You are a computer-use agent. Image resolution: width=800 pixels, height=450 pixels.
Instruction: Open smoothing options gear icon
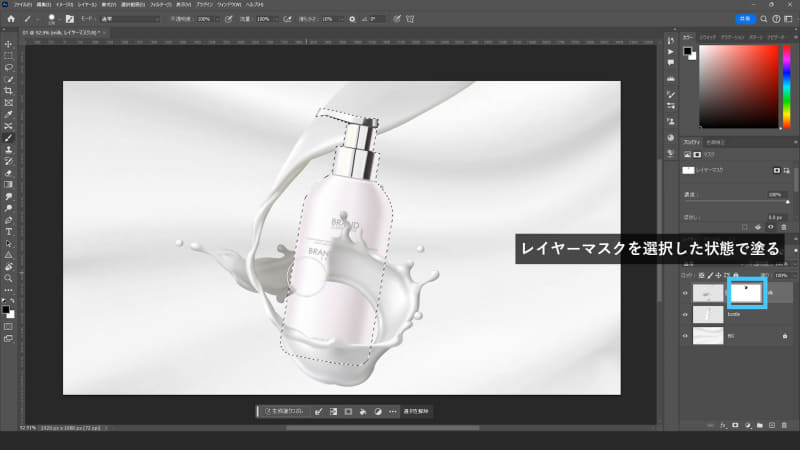click(352, 19)
